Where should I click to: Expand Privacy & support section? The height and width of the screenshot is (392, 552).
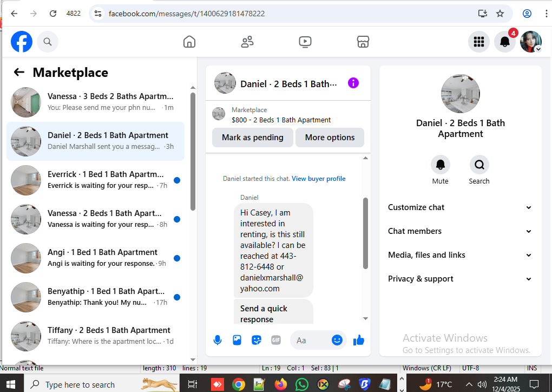click(460, 279)
